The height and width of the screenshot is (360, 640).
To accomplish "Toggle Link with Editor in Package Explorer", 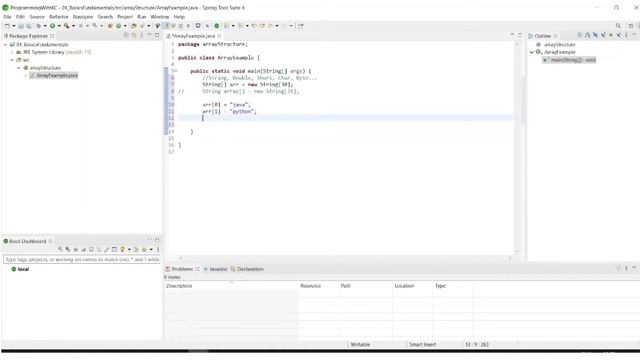I will click(x=133, y=36).
